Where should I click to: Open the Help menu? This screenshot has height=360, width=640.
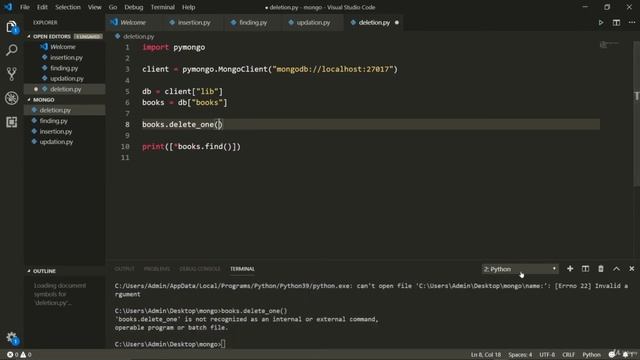click(188, 7)
